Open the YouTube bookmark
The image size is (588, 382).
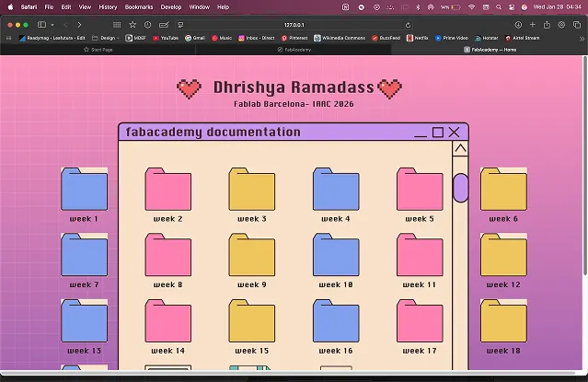click(x=166, y=38)
